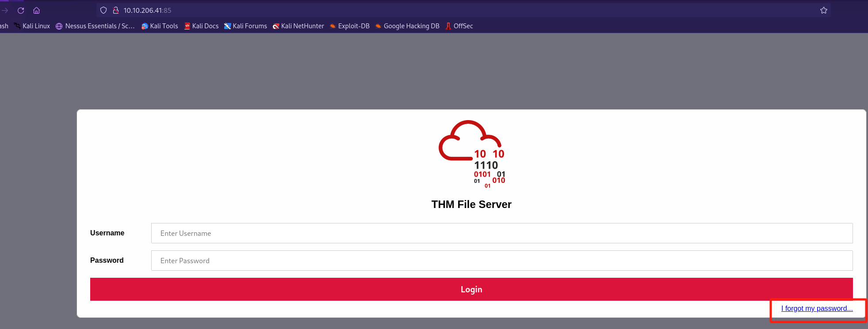Focus the Enter Password field
Image resolution: width=868 pixels, height=329 pixels.
click(501, 261)
